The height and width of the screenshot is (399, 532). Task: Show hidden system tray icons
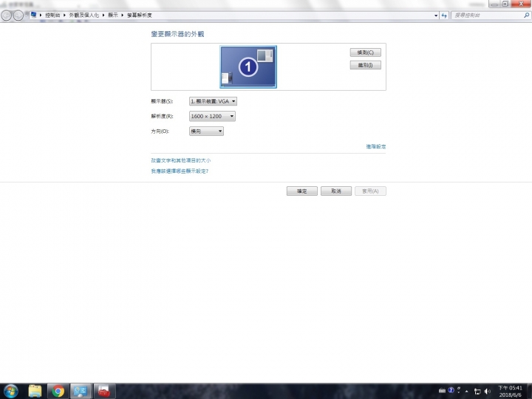[x=467, y=391]
